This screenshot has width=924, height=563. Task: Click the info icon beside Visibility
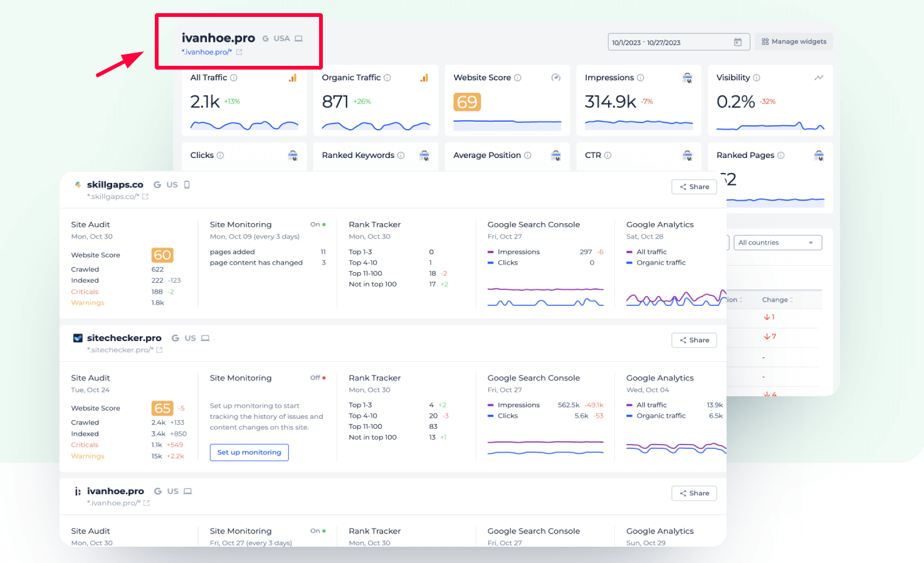(x=757, y=78)
